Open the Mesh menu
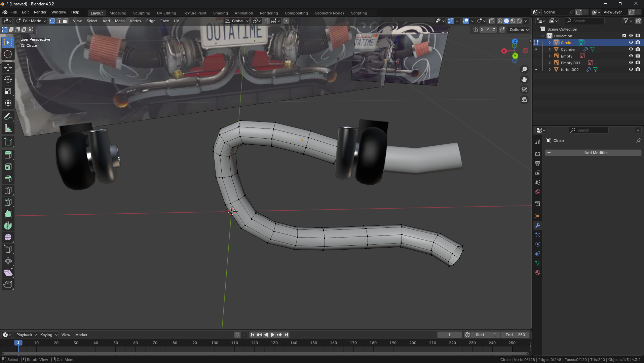This screenshot has width=644, height=363. 119,21
